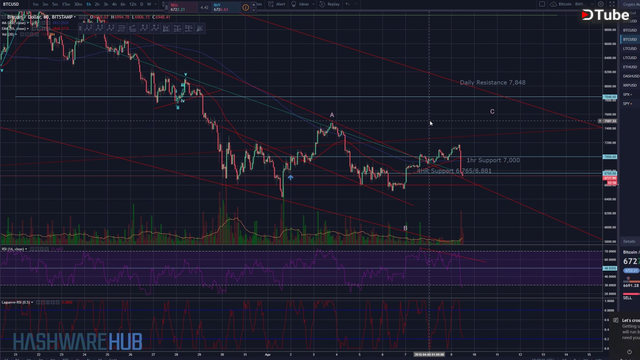Undo the last chart action

[348, 4]
